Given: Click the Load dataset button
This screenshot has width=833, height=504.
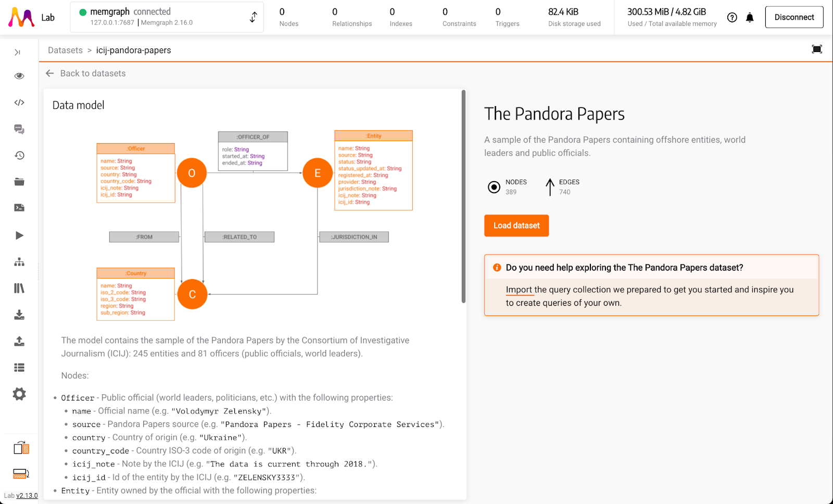Looking at the screenshot, I should click(516, 225).
